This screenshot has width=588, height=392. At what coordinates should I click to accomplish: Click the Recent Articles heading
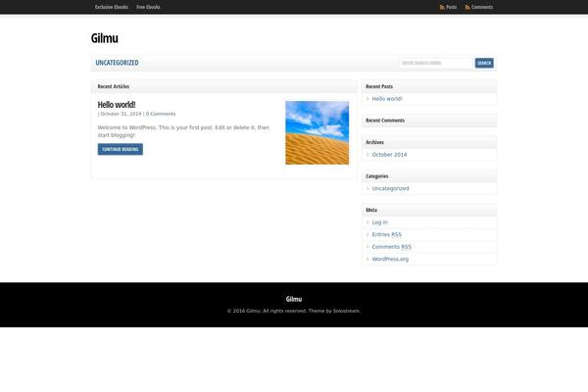(114, 86)
